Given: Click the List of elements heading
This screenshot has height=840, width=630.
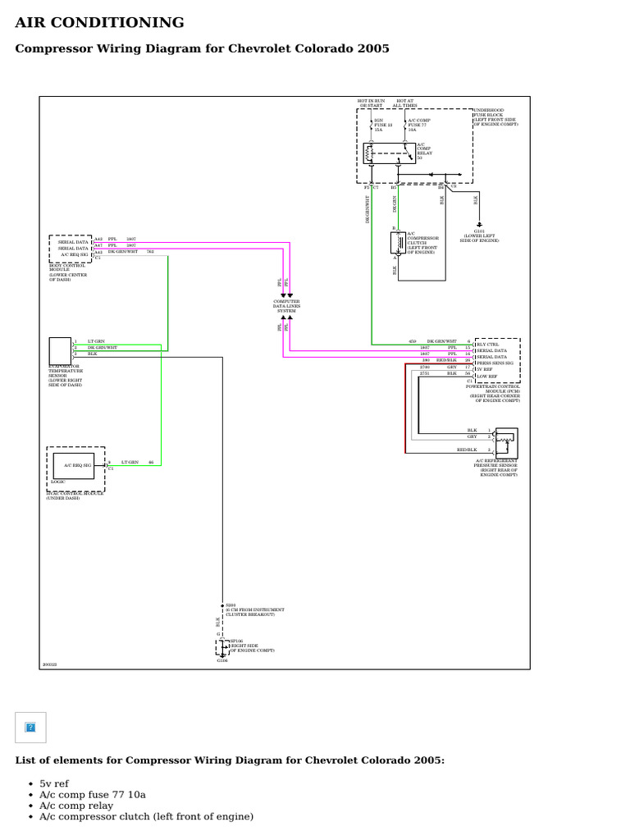Looking at the screenshot, I should coord(230,760).
